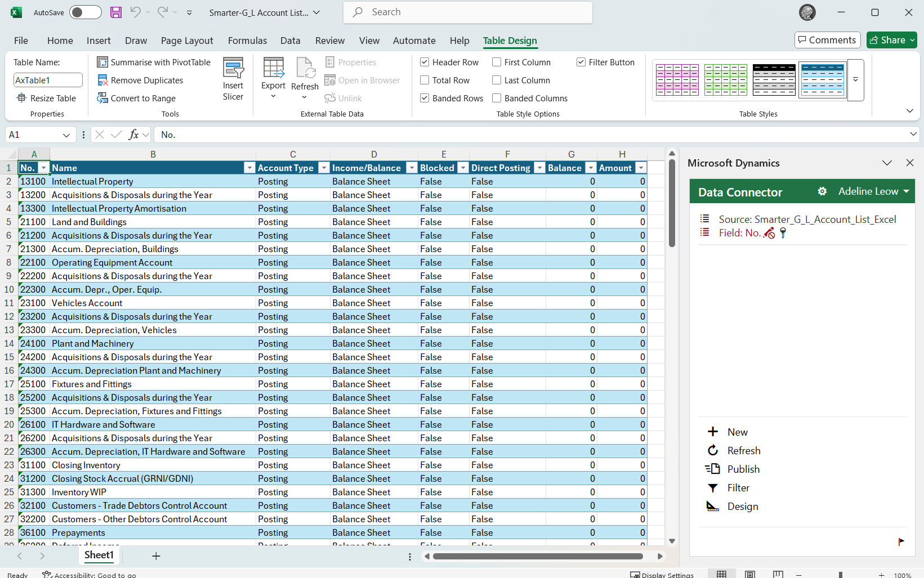Click the ribbon Refresh icon
Image resolution: width=924 pixels, height=578 pixels.
coord(305,68)
